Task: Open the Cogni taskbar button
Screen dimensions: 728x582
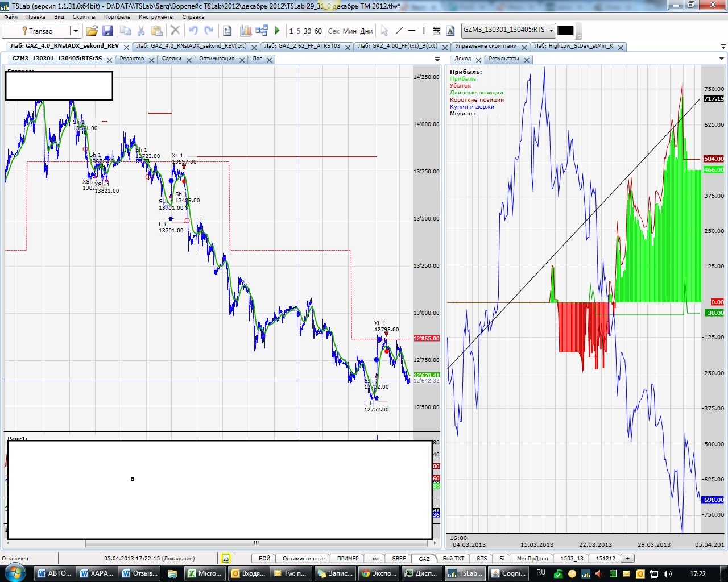Action: click(x=509, y=573)
